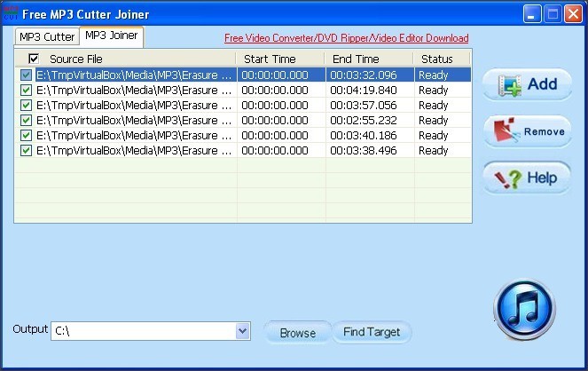The height and width of the screenshot is (371, 588).
Task: Uncheck the file ending at 00:03:32.096
Action: [26, 75]
